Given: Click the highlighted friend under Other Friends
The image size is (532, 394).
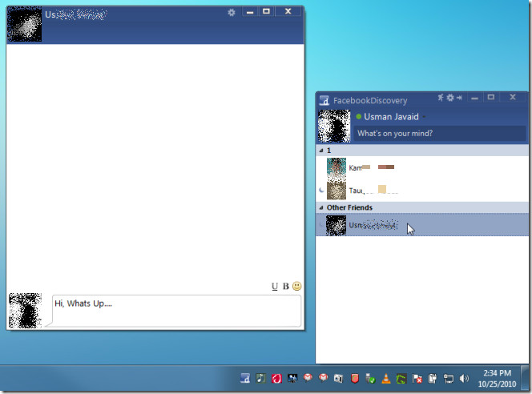Looking at the screenshot, I should [421, 225].
